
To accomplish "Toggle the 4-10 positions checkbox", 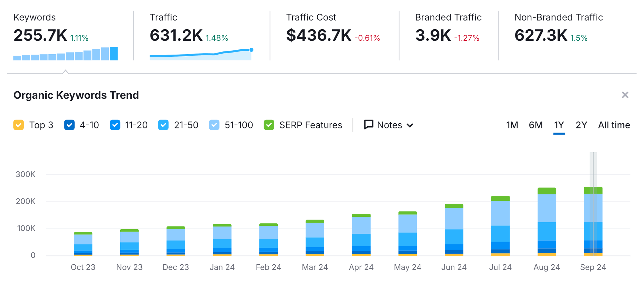I will (x=69, y=125).
